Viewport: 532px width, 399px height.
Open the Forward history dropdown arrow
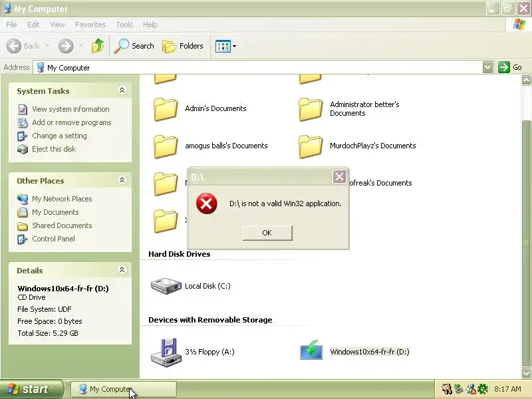(81, 46)
